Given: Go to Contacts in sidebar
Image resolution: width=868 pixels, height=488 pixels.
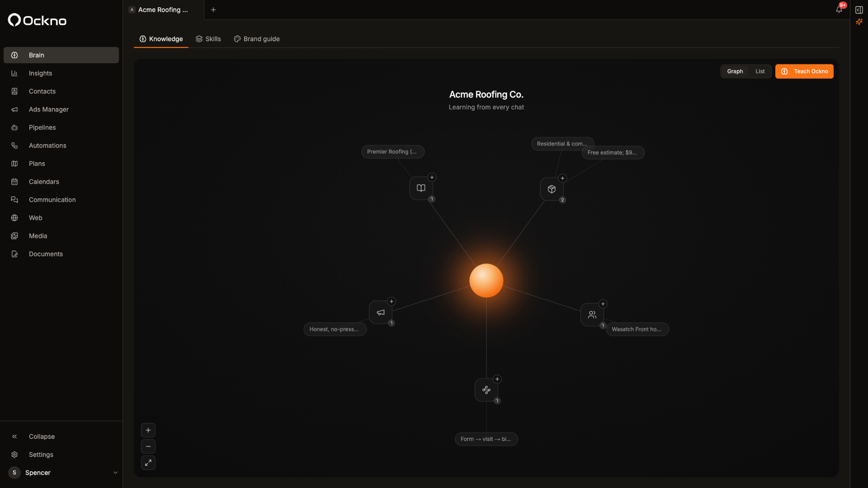Looking at the screenshot, I should pyautogui.click(x=61, y=91).
